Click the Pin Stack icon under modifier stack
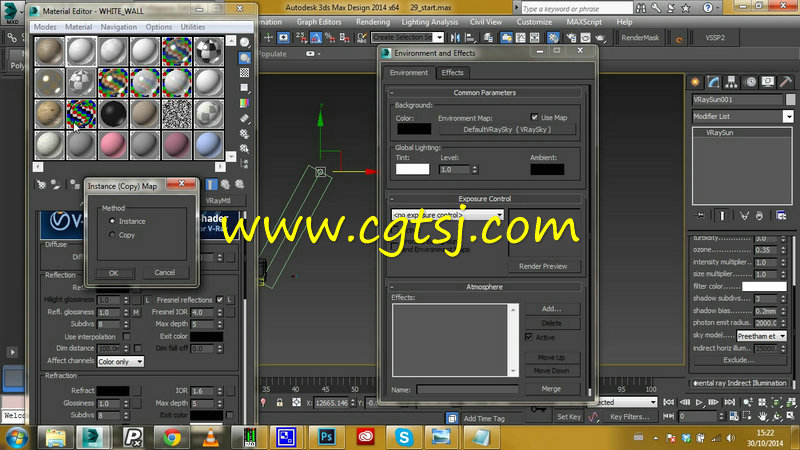800x450 pixels. pos(700,215)
